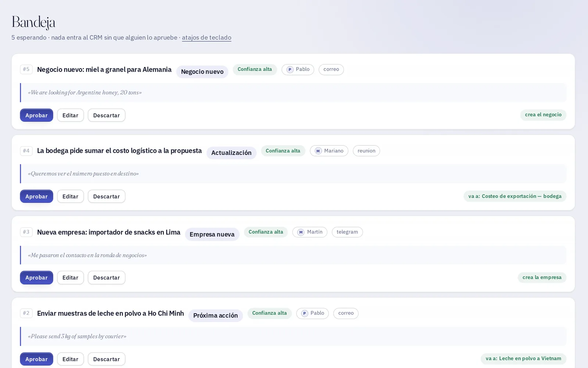Image resolution: width=588 pixels, height=368 pixels.
Task: Edit the miel a granel para Alemania item
Action: (x=70, y=115)
